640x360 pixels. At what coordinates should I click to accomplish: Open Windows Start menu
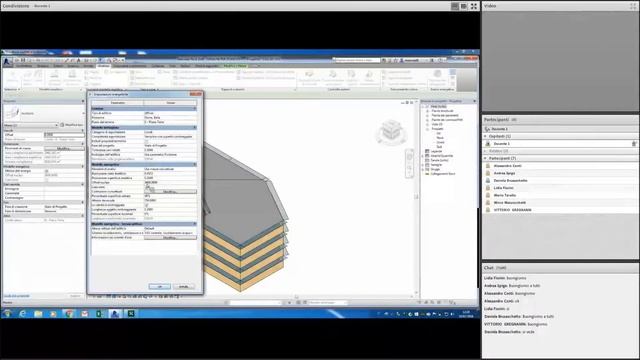(x=7, y=313)
